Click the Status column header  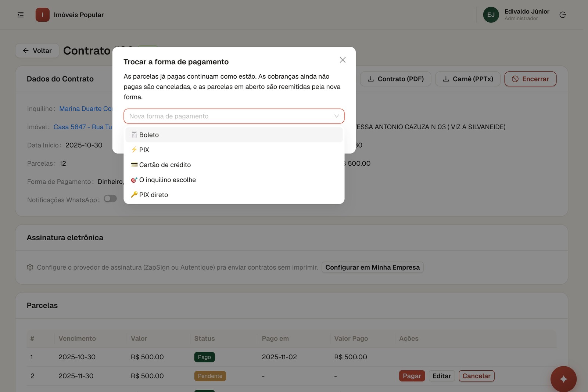point(204,338)
